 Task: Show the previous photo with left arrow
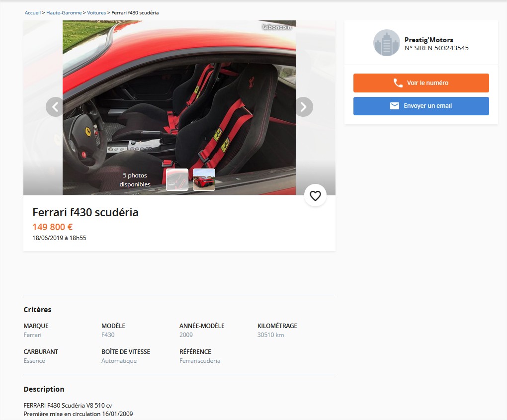tap(55, 107)
